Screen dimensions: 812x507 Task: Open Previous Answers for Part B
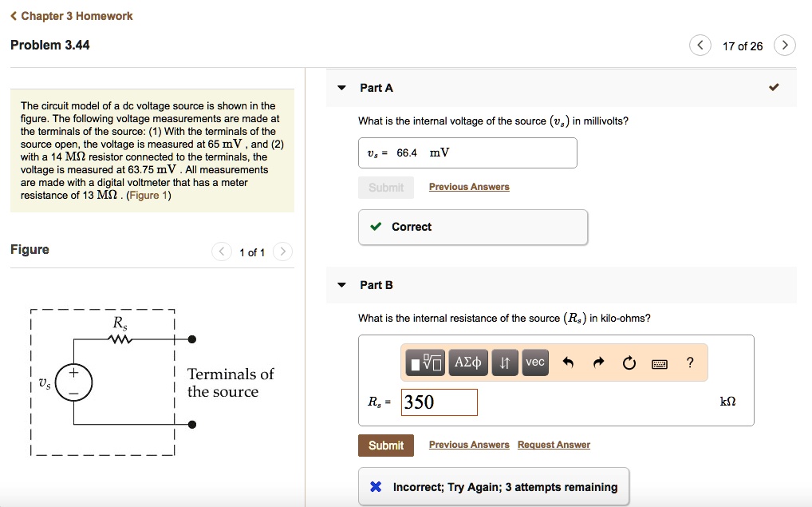tap(469, 445)
